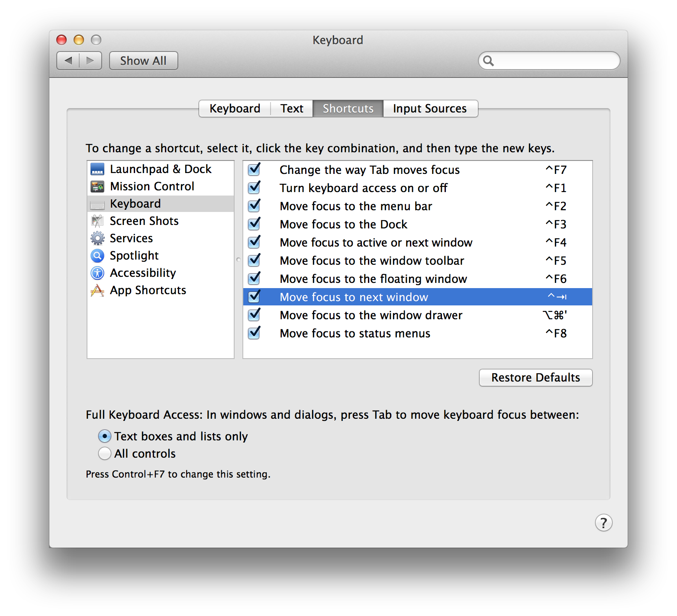Click the Control-Tab shortcut on the highlighted row
The height and width of the screenshot is (616, 677).
[557, 297]
